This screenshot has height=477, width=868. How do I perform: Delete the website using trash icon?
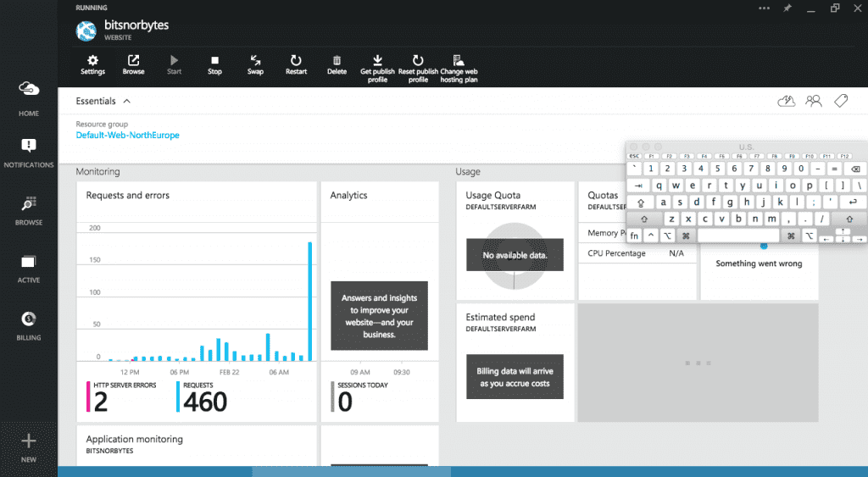click(x=337, y=64)
